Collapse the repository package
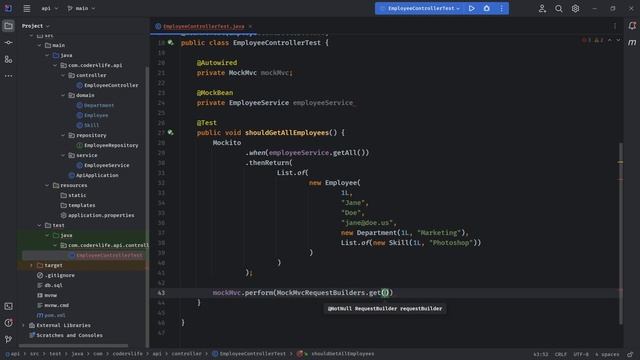Image resolution: width=640 pixels, height=360 pixels. click(x=63, y=136)
